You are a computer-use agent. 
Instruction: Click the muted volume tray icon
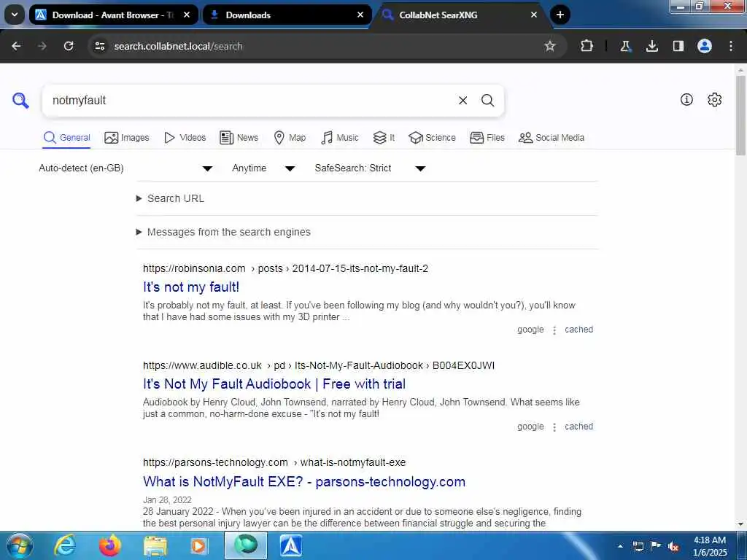[x=673, y=547]
